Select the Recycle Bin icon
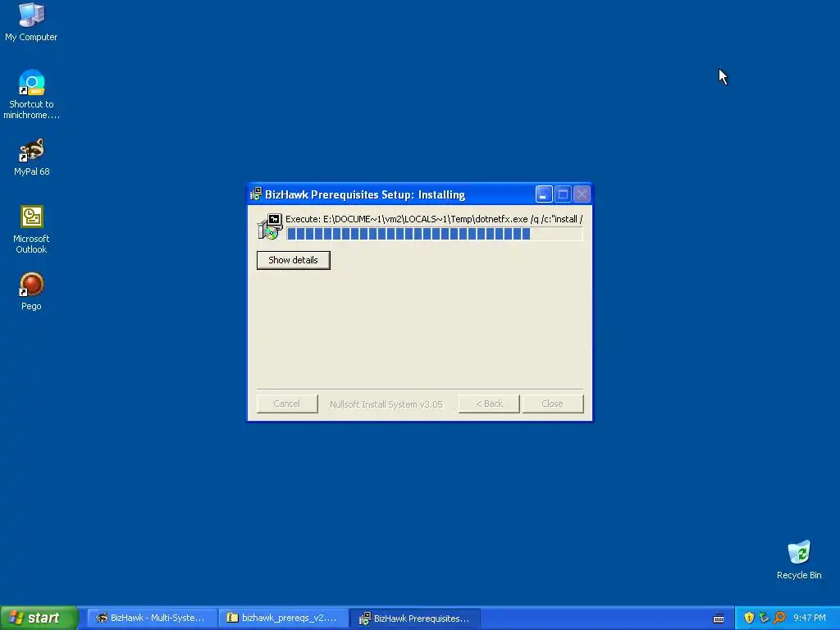The width and height of the screenshot is (840, 630). pyautogui.click(x=799, y=559)
